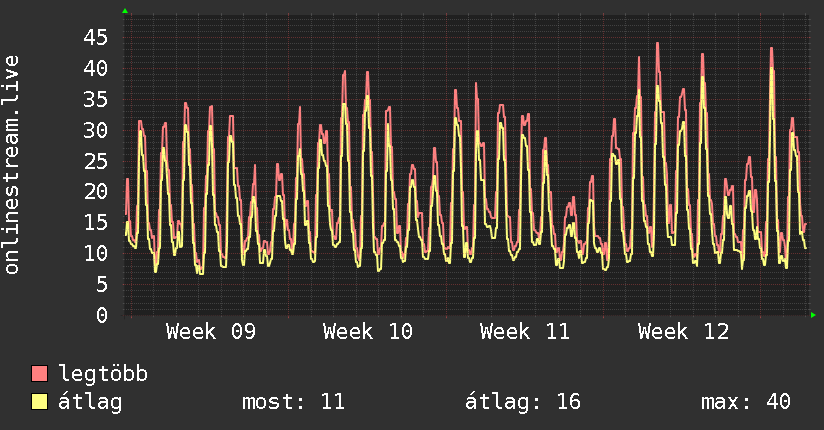Click the y-axis value 25

tap(96, 161)
